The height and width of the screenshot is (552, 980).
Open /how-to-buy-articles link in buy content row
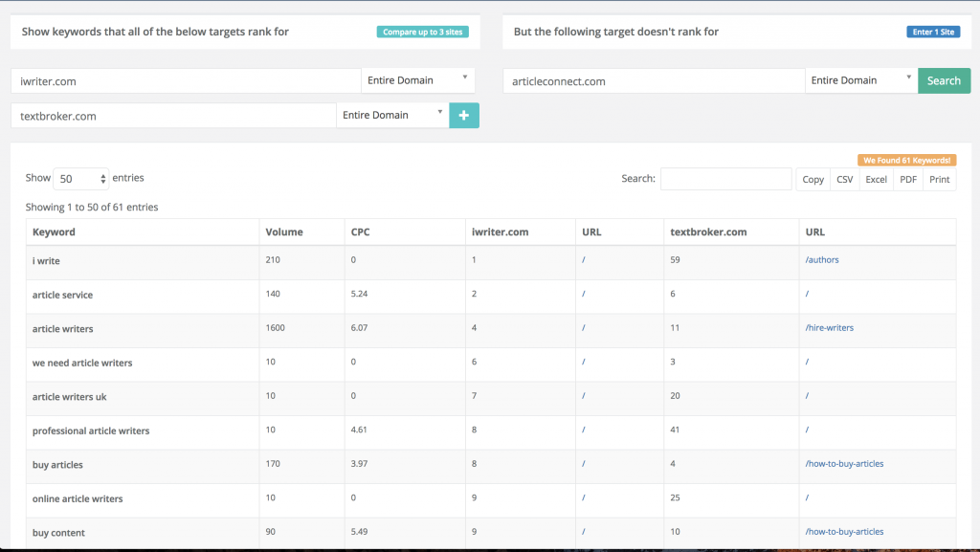click(844, 532)
